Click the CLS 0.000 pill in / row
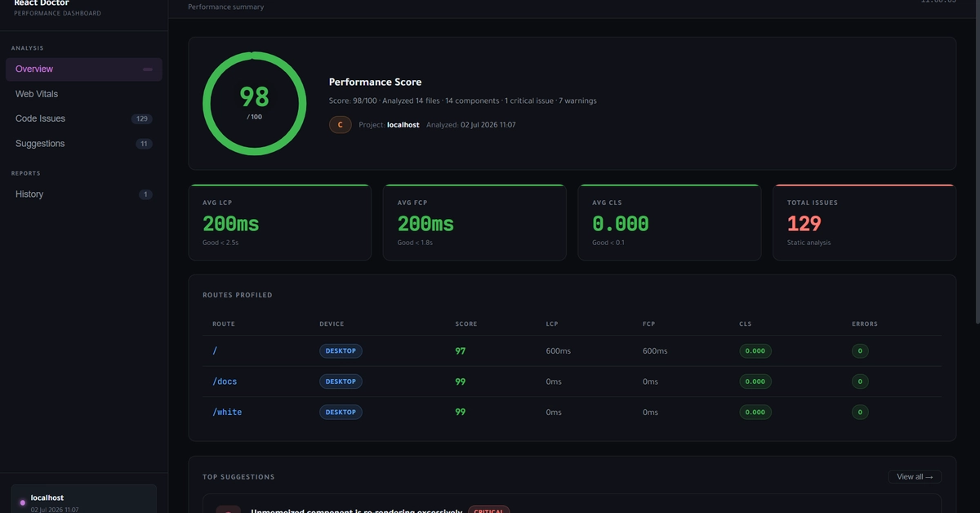The width and height of the screenshot is (980, 513). (x=755, y=351)
